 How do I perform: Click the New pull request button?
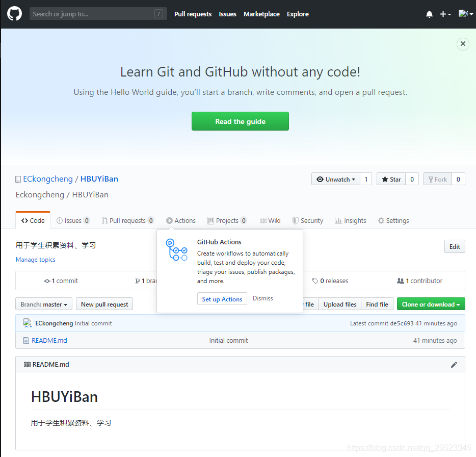[104, 304]
